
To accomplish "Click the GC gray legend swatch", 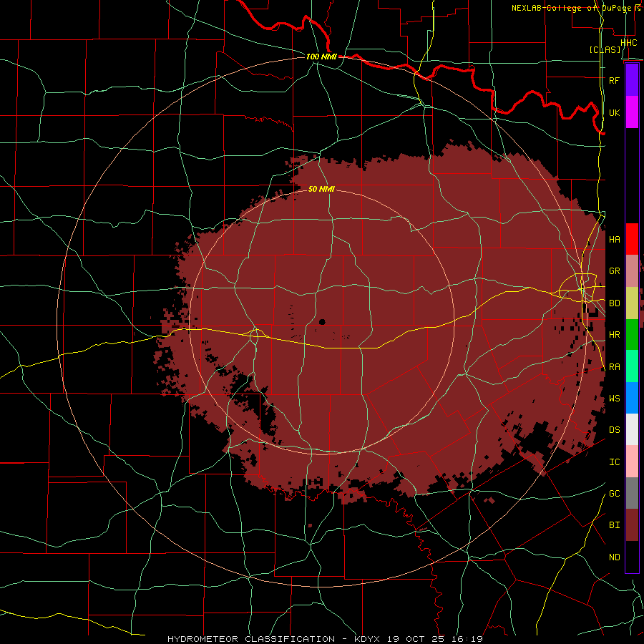I will (632, 493).
